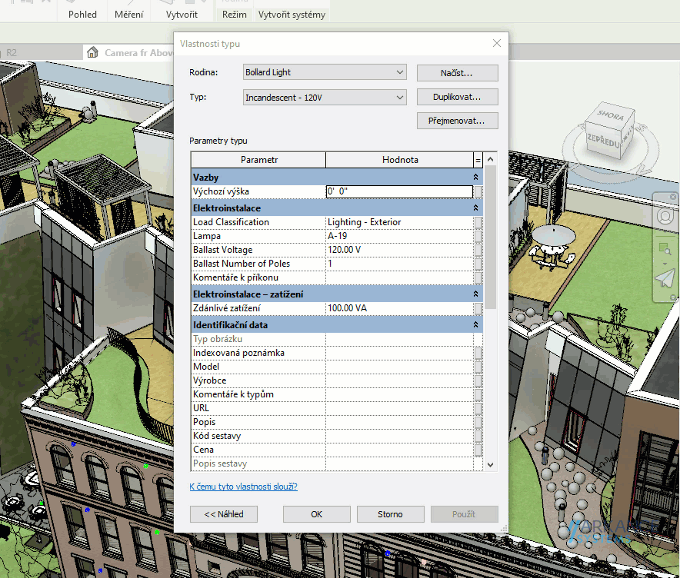The width and height of the screenshot is (680, 578).
Task: Click the parameter list scrollbar down arrow
Action: point(490,465)
